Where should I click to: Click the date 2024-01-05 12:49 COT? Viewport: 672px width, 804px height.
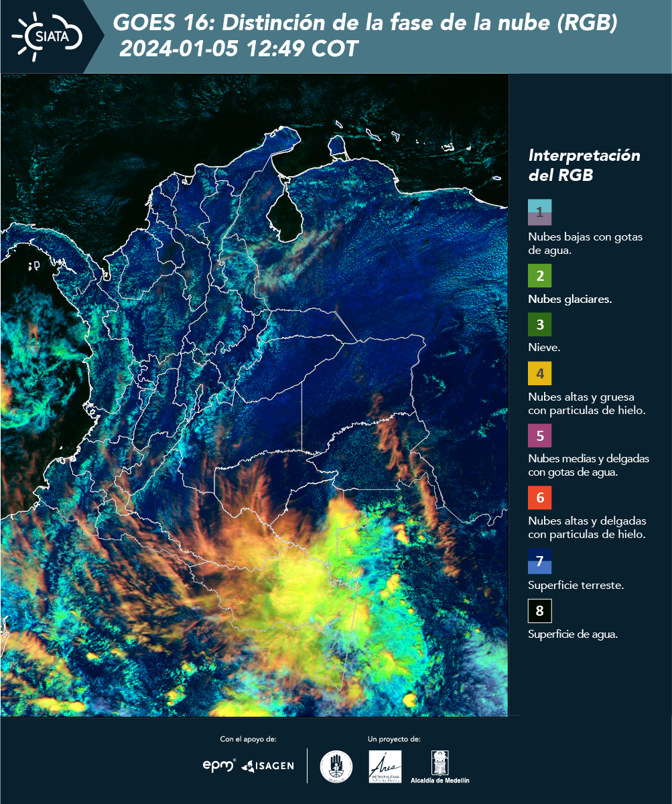239,50
